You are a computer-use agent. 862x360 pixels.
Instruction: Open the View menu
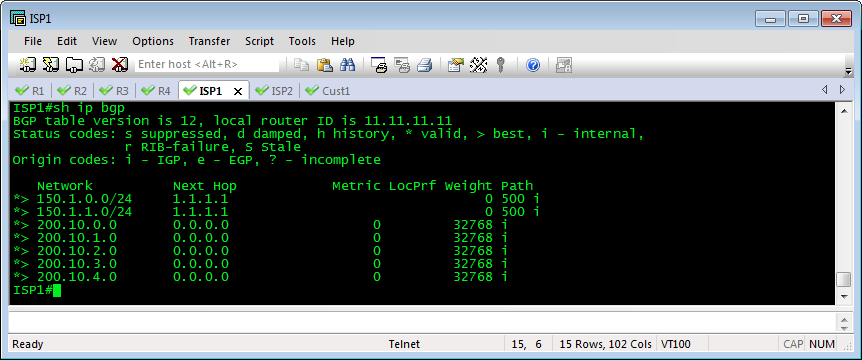[104, 41]
